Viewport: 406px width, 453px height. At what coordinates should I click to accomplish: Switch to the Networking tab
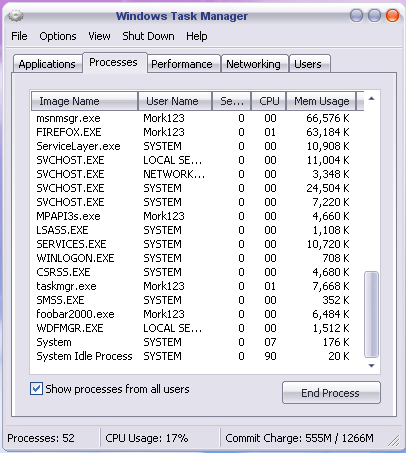click(x=253, y=64)
